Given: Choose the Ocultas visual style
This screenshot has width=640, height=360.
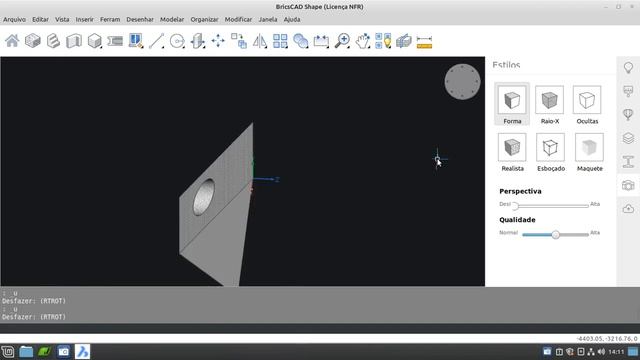Looking at the screenshot, I should [587, 104].
